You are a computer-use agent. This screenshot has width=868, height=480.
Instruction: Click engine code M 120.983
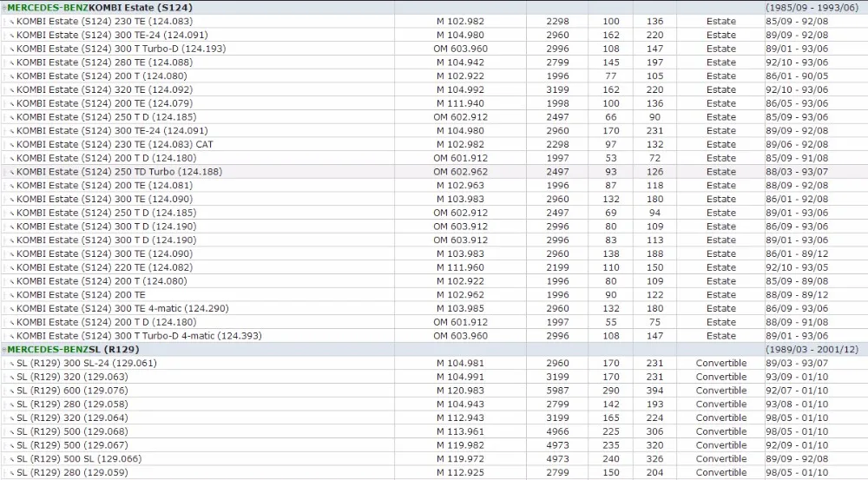(460, 391)
